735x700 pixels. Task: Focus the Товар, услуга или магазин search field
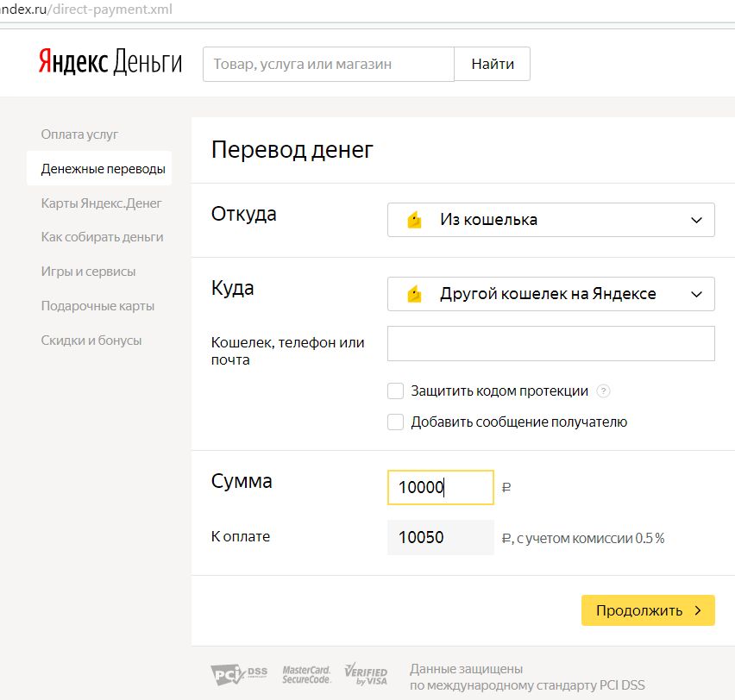(x=329, y=64)
